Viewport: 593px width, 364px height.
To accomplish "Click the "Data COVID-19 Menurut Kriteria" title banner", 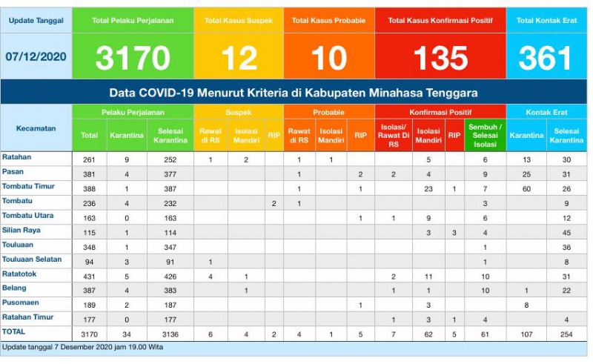I will [294, 93].
